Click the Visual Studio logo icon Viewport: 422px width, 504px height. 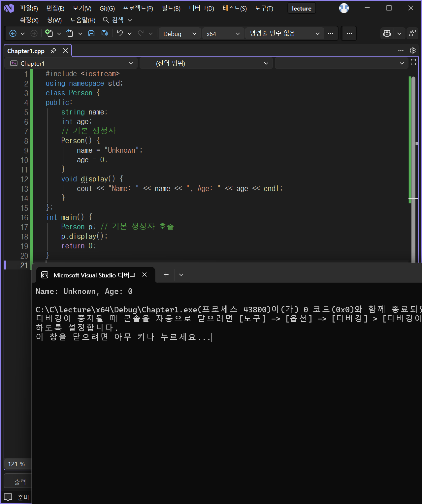pos(9,8)
